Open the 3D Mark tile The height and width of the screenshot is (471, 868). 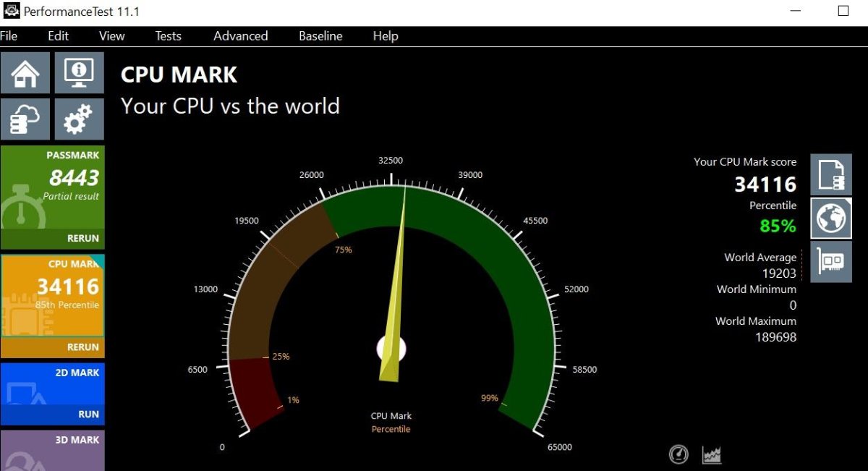[x=52, y=451]
